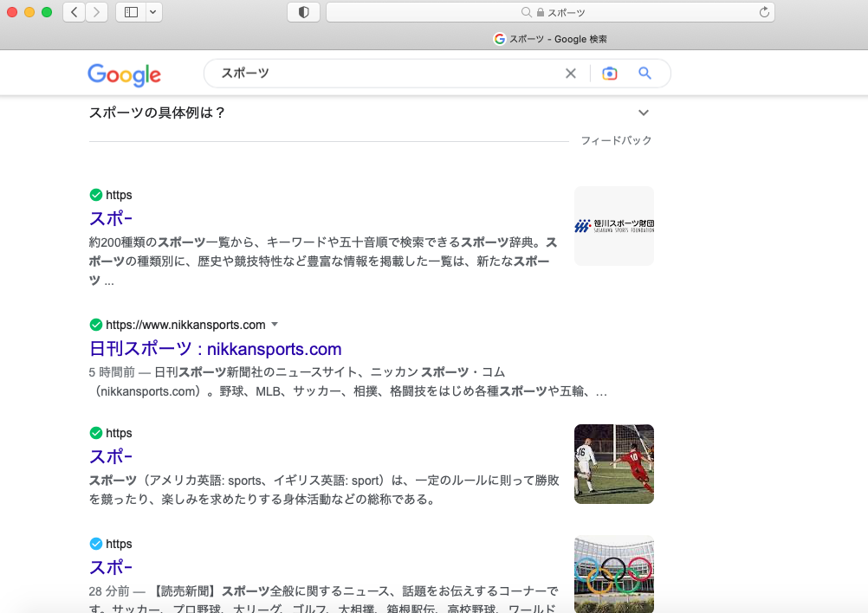The width and height of the screenshot is (868, 613).
Task: Clear the search text with the X icon
Action: click(x=571, y=73)
